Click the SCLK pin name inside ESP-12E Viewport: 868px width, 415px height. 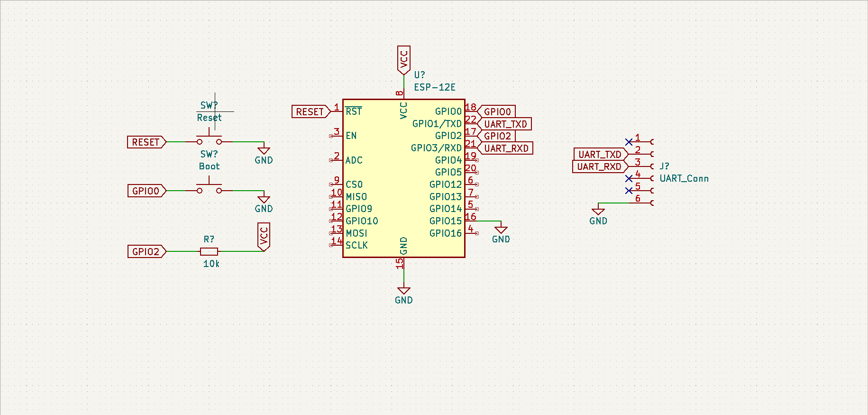356,245
